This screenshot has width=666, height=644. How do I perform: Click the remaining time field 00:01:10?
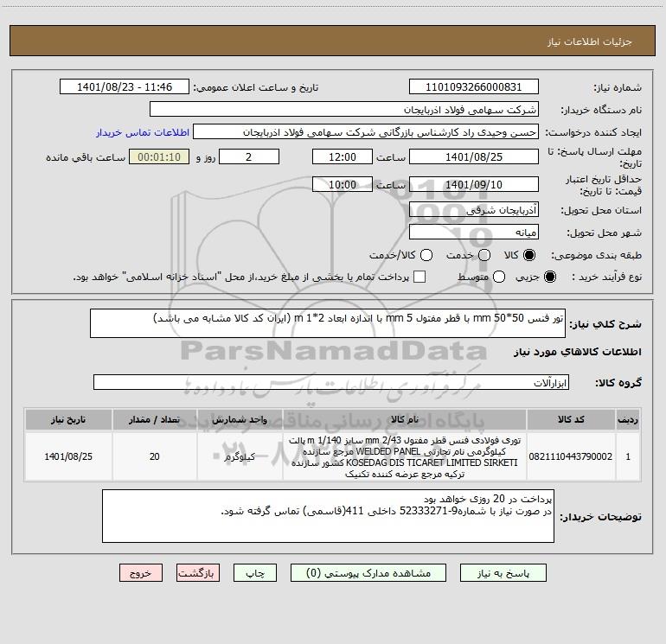click(159, 156)
